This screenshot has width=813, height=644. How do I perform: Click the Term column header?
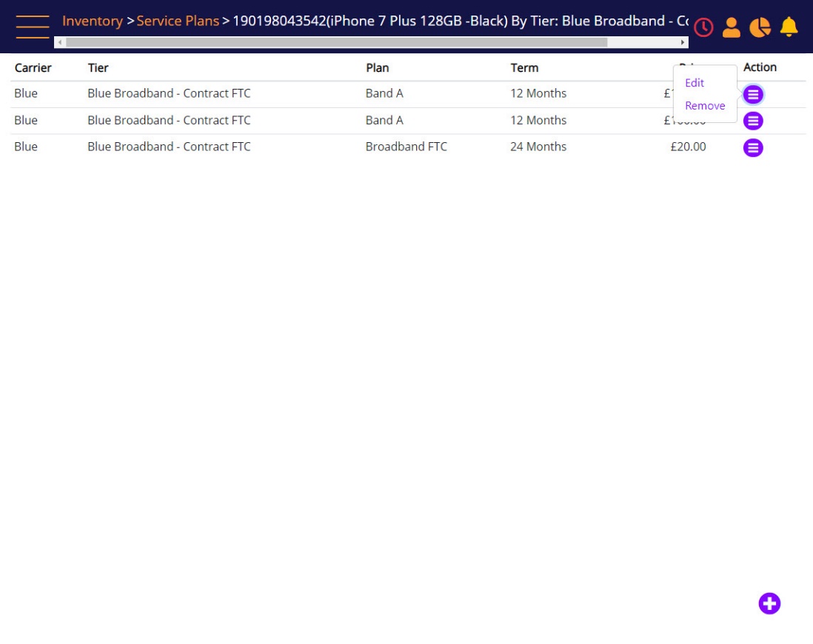pos(524,68)
